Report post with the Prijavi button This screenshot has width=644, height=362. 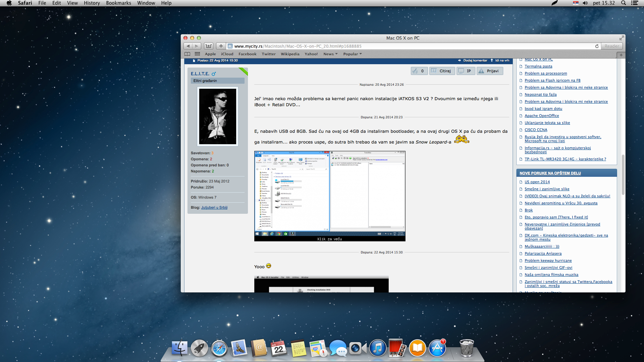[490, 71]
